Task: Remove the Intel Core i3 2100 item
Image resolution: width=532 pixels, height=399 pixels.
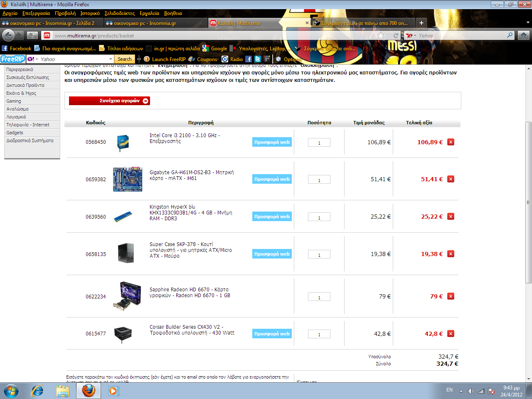Action: (451, 142)
